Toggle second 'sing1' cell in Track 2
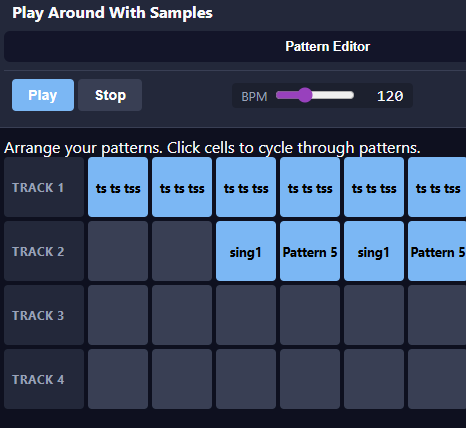 pos(374,251)
